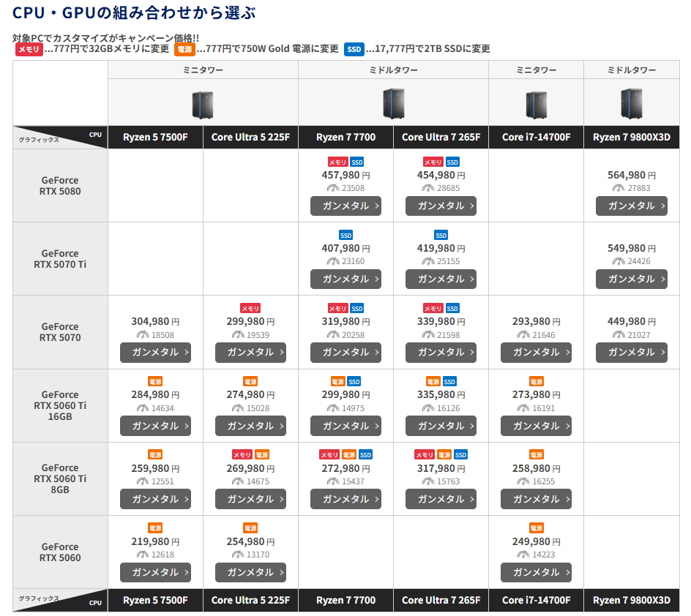Click the middle tower PC image above Ryzen 7 7700

pyautogui.click(x=394, y=103)
